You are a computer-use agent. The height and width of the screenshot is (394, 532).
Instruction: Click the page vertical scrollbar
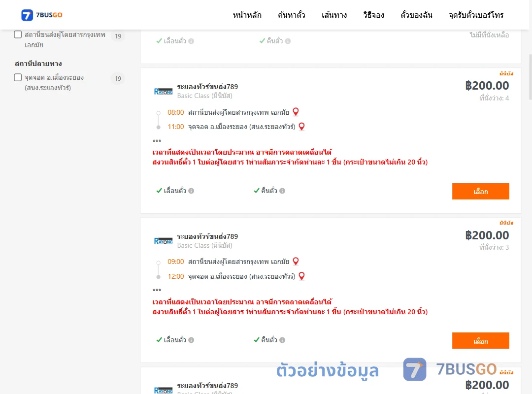[x=531, y=77]
